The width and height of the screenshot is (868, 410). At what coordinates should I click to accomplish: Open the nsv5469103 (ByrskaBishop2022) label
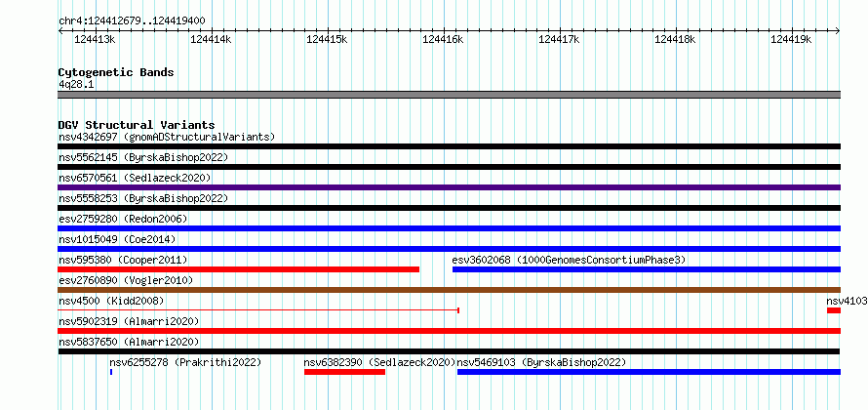coord(541,362)
